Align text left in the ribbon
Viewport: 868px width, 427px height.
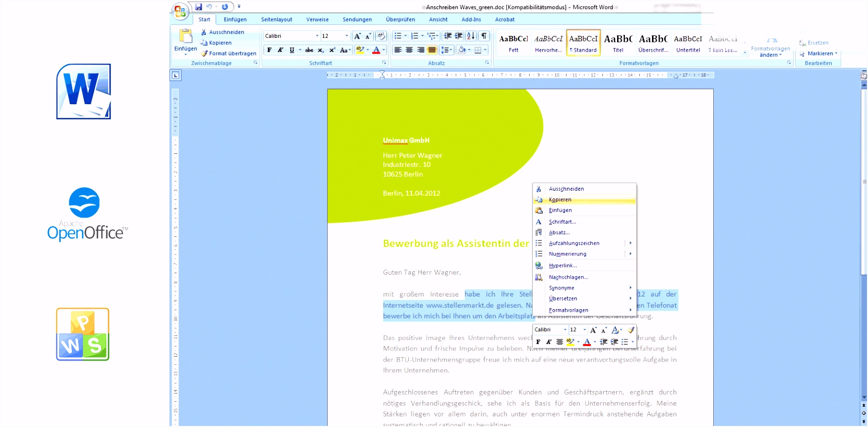pyautogui.click(x=398, y=50)
